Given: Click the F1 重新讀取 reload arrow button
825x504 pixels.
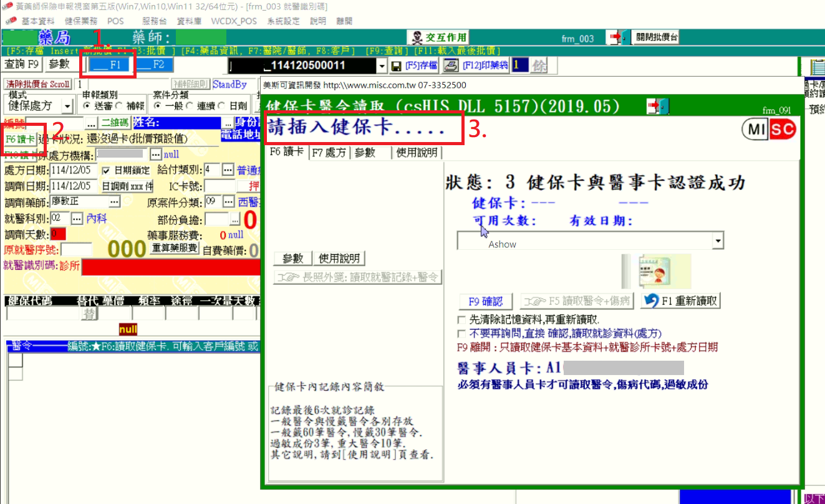Looking at the screenshot, I should [681, 301].
